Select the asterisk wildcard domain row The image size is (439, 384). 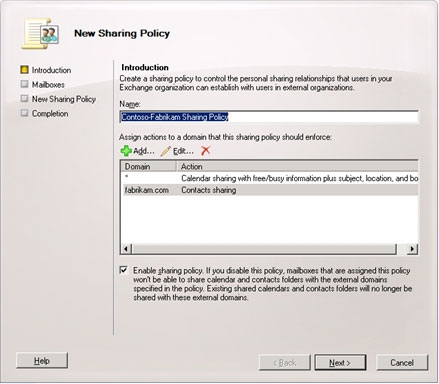[x=269, y=178]
